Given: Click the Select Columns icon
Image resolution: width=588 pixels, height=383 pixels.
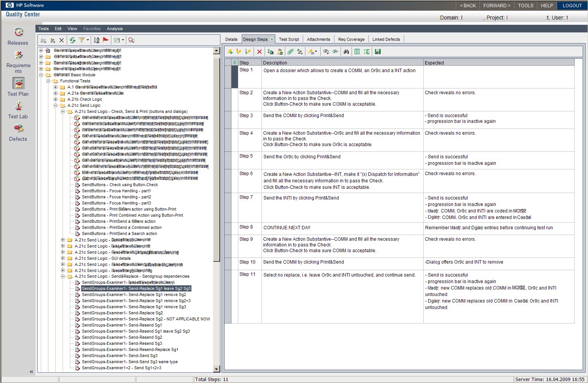Looking at the screenshot, I should pyautogui.click(x=357, y=51).
